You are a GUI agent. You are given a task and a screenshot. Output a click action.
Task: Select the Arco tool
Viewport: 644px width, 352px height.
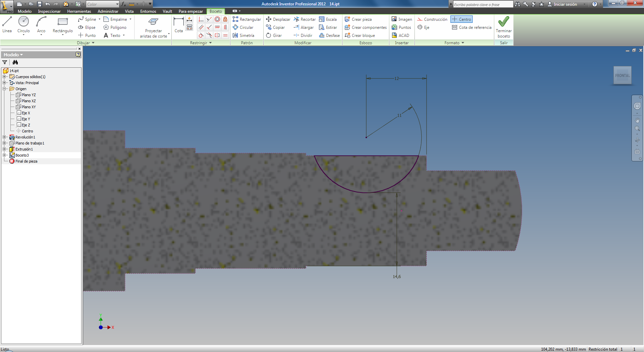pos(41,25)
